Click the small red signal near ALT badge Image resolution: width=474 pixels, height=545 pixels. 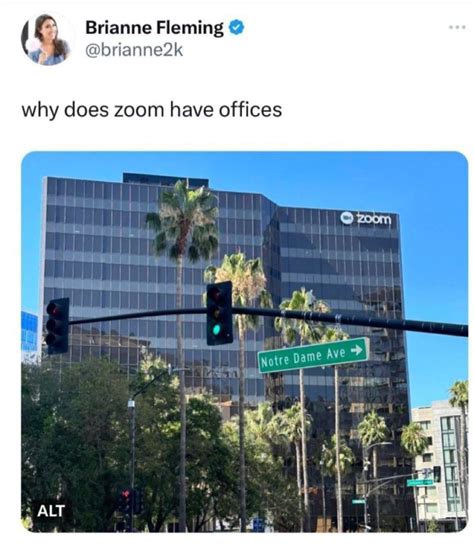click(125, 494)
